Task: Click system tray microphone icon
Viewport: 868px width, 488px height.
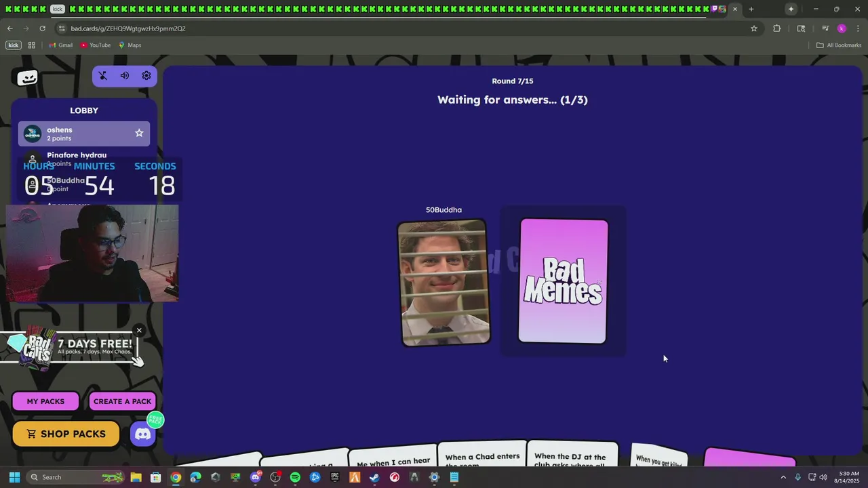Action: click(x=797, y=477)
